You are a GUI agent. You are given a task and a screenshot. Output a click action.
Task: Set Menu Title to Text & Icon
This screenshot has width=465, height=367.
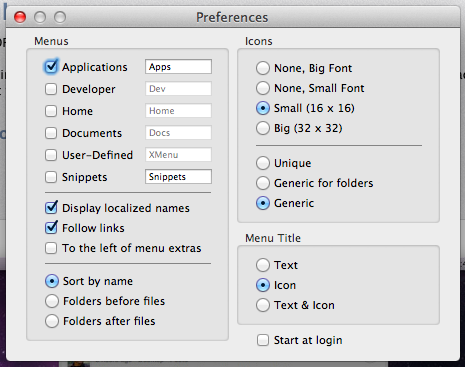coord(263,305)
